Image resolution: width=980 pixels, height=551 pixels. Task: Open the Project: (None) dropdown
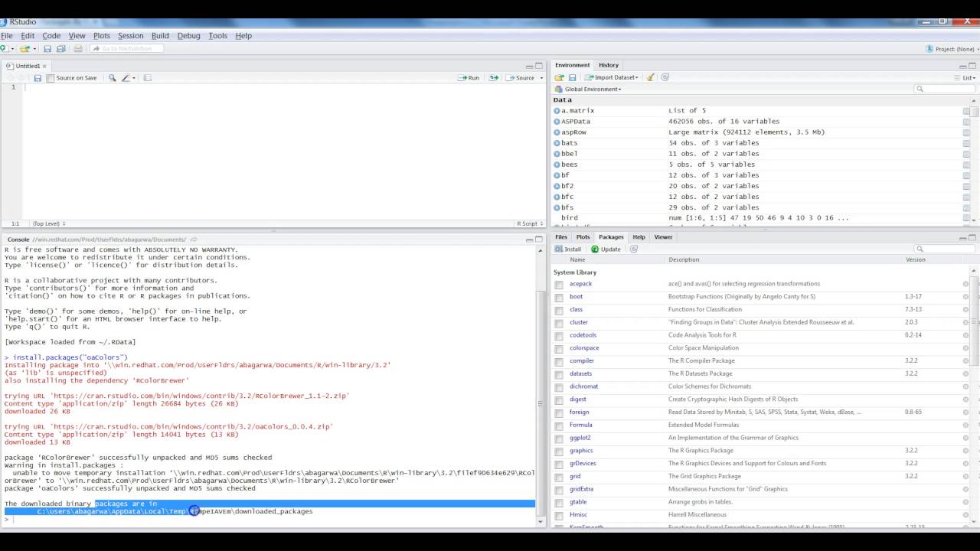(950, 49)
